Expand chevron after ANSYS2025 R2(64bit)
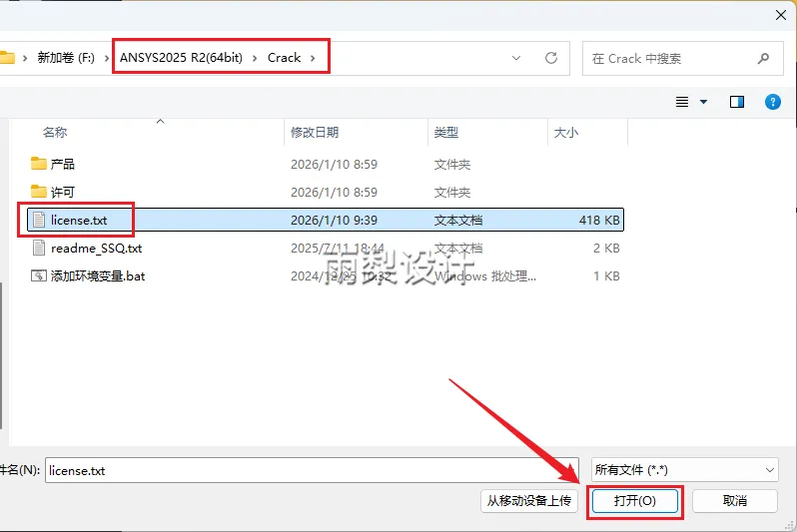The width and height of the screenshot is (797, 532). (x=255, y=58)
